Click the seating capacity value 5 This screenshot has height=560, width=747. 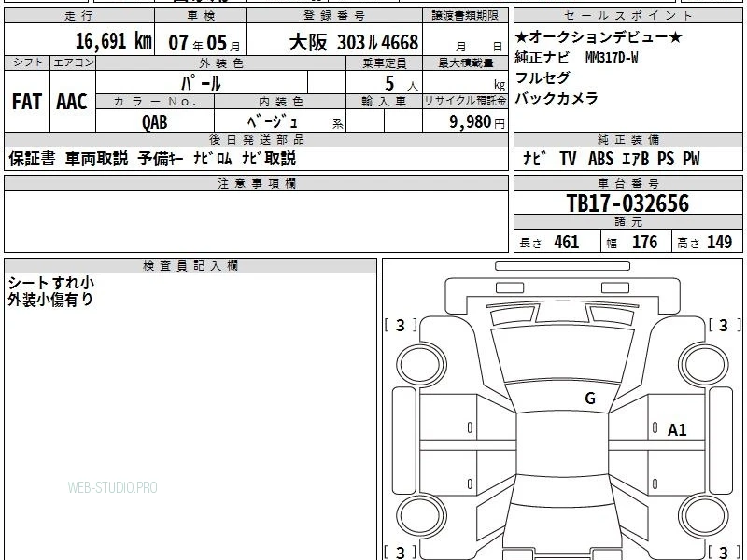[389, 83]
